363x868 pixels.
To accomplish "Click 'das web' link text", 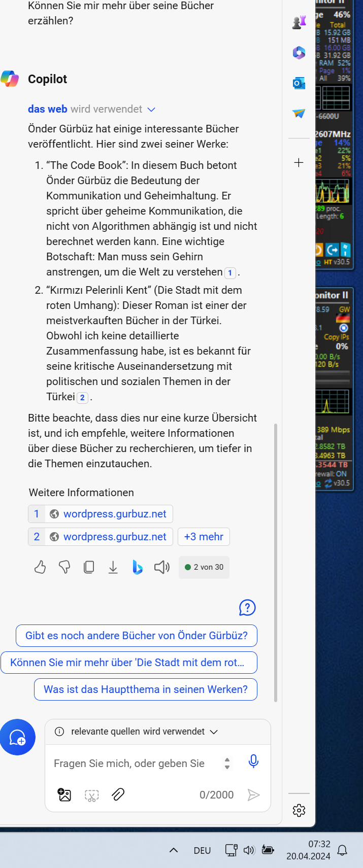I will tap(48, 109).
